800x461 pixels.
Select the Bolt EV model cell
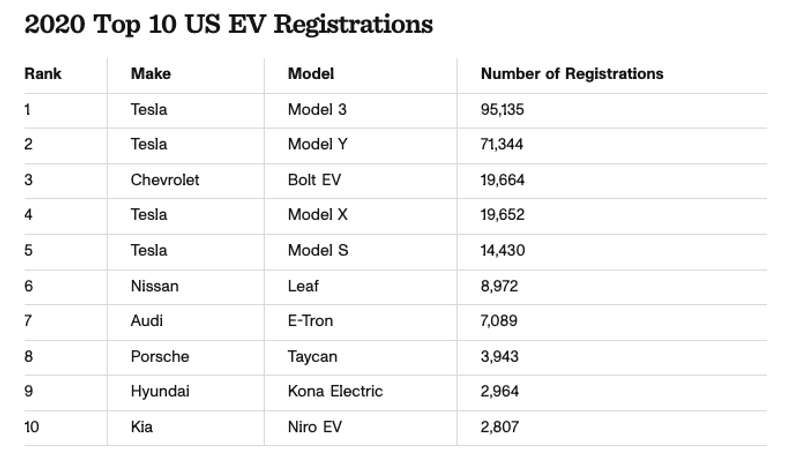tap(316, 180)
